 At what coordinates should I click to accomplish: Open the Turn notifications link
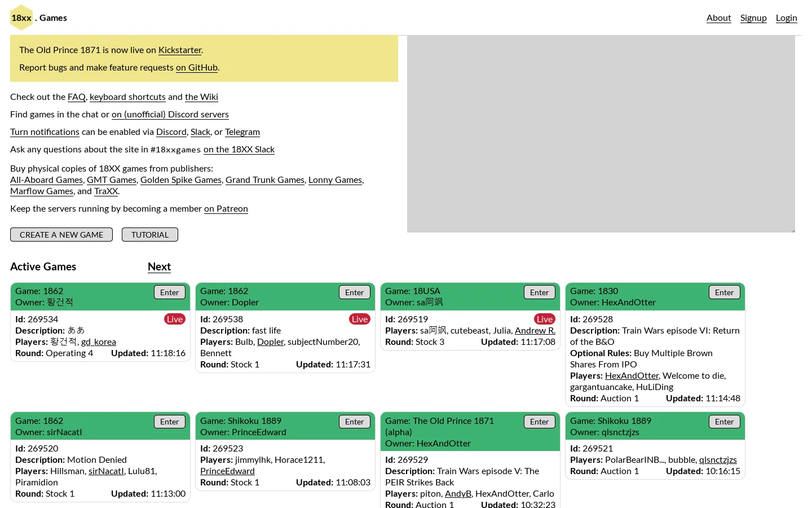coord(45,132)
